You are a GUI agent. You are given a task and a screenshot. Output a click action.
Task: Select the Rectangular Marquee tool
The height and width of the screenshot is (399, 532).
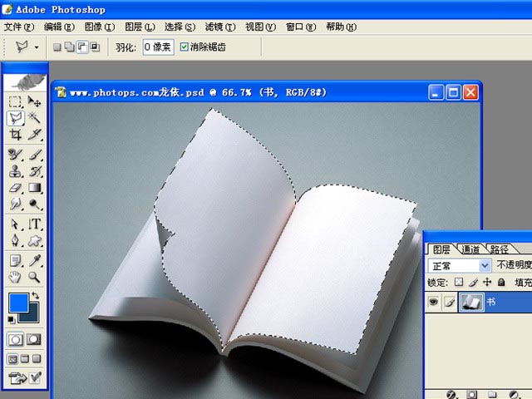point(16,101)
